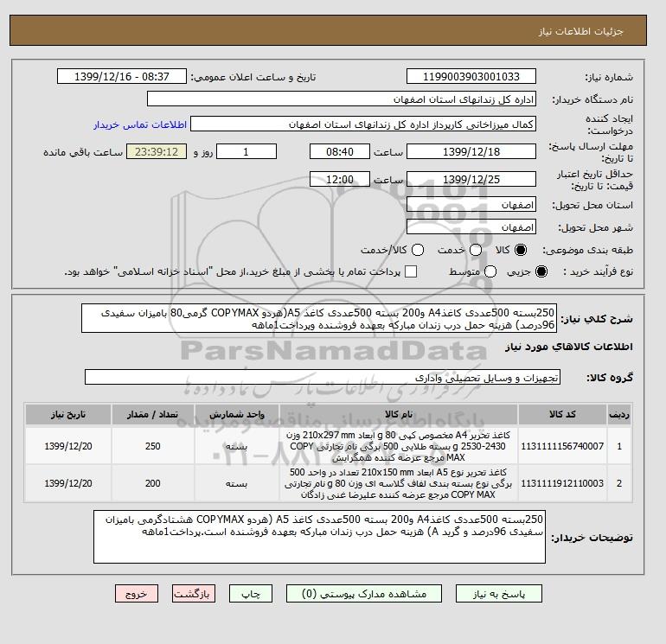Click the response deadline date 1399/12/18 field

471,151
